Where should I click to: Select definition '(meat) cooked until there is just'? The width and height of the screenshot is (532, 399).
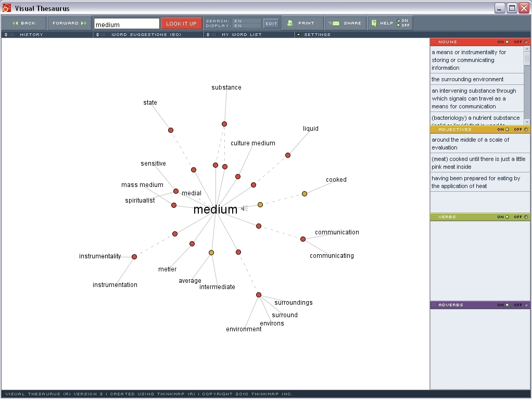480,163
